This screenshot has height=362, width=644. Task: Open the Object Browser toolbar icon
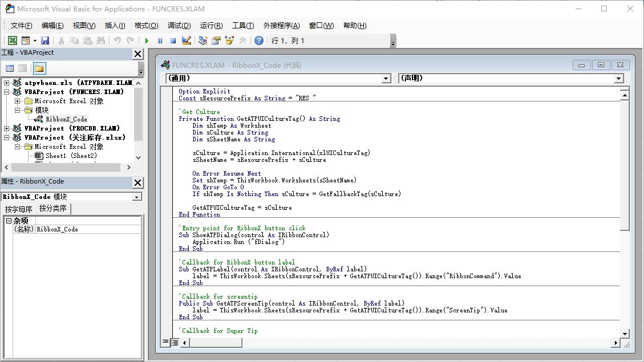pos(229,40)
